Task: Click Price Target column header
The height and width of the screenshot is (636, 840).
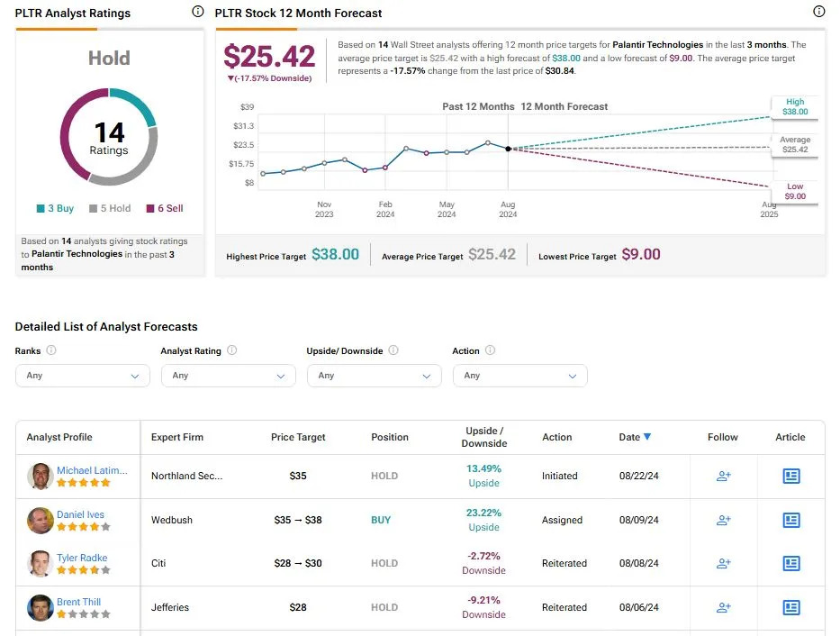Action: pyautogui.click(x=298, y=437)
